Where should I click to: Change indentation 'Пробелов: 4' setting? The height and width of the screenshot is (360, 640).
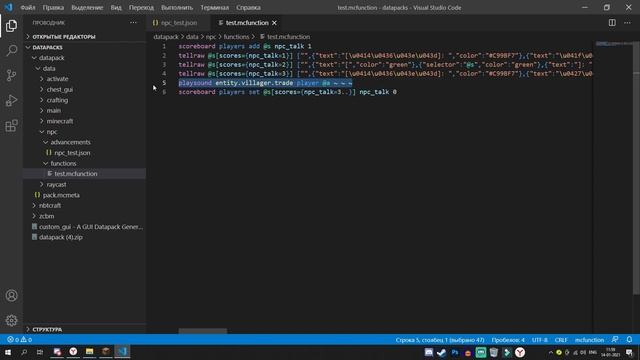[x=508, y=340]
